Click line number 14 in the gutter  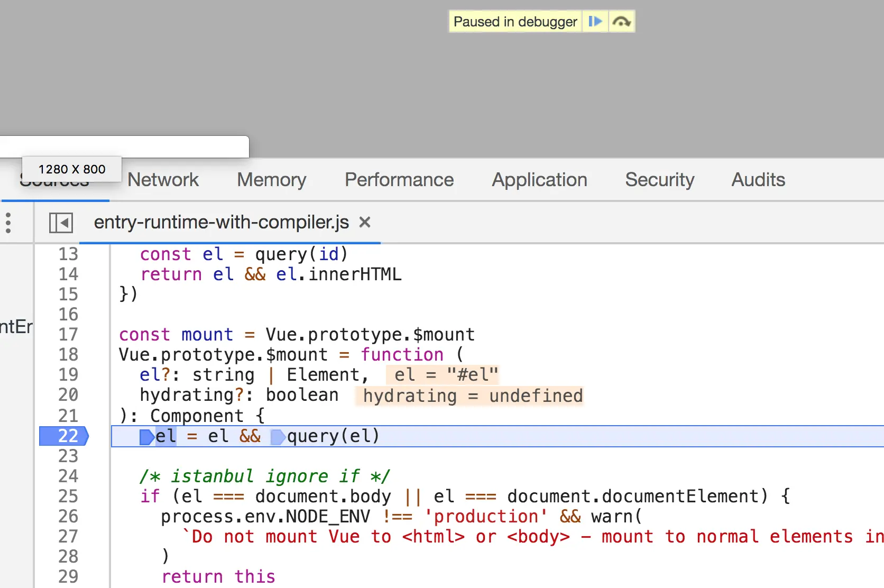coord(68,274)
